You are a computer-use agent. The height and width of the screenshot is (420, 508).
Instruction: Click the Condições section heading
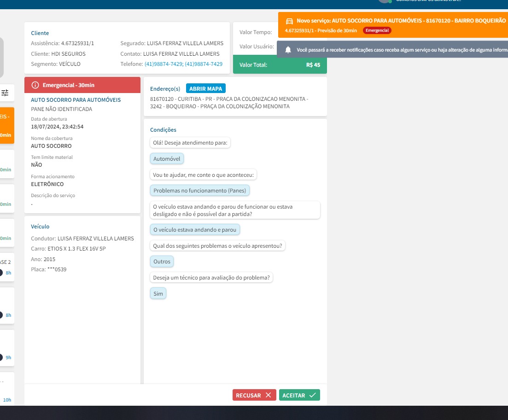tap(163, 129)
